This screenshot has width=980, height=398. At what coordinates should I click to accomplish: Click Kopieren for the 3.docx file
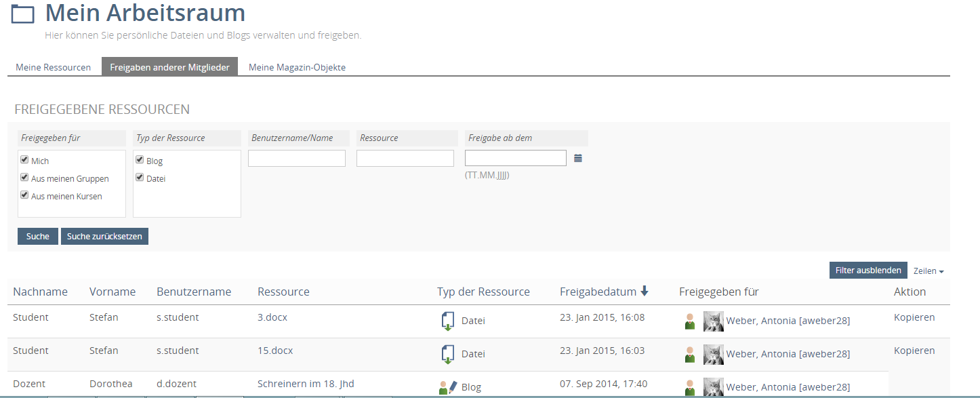click(914, 317)
